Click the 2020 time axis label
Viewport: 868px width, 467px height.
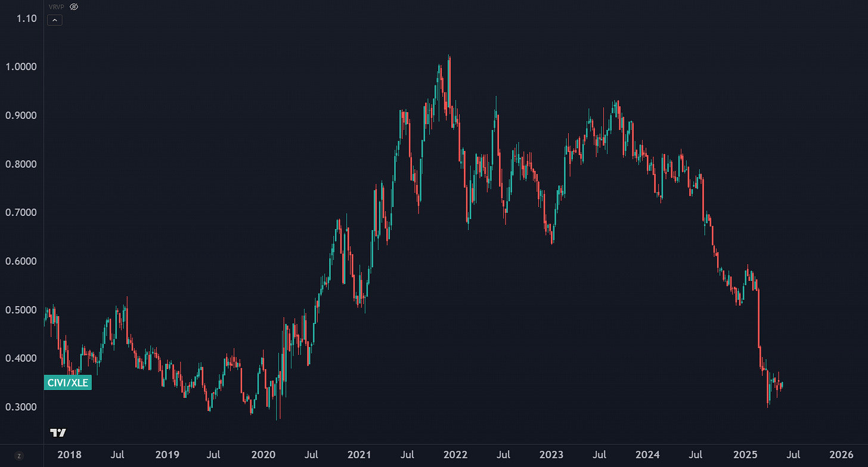point(262,456)
